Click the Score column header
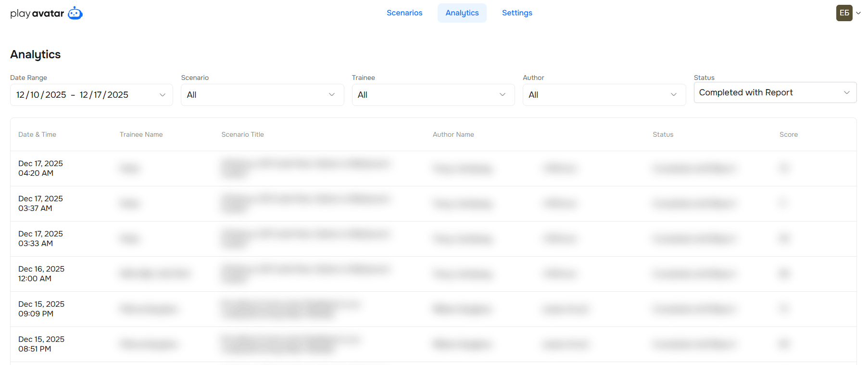 click(788, 135)
